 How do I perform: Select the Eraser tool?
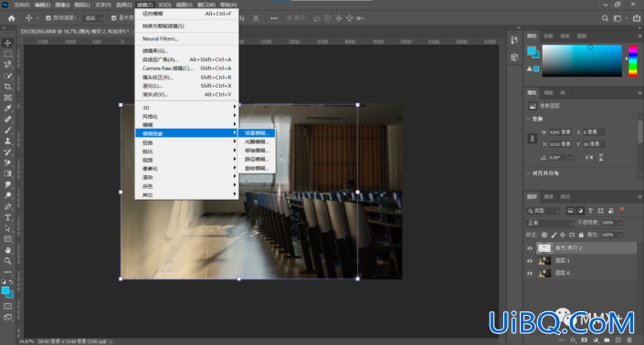click(8, 162)
